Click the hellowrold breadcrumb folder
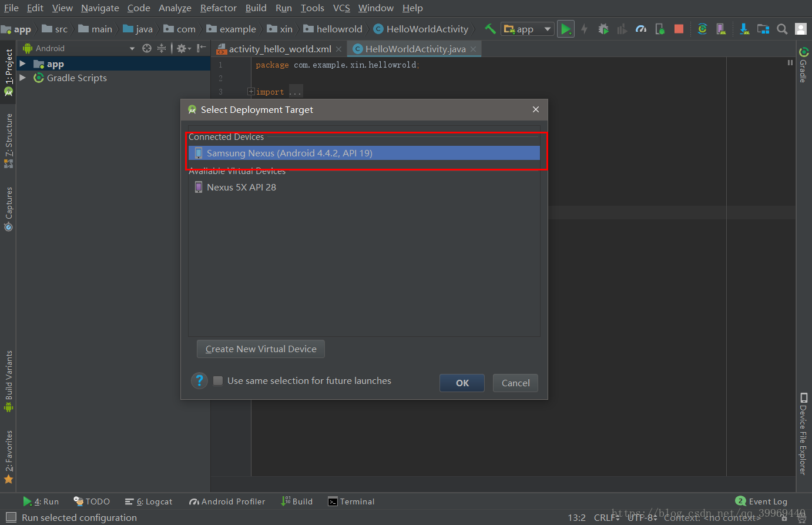Viewport: 812px width, 525px height. (x=333, y=29)
